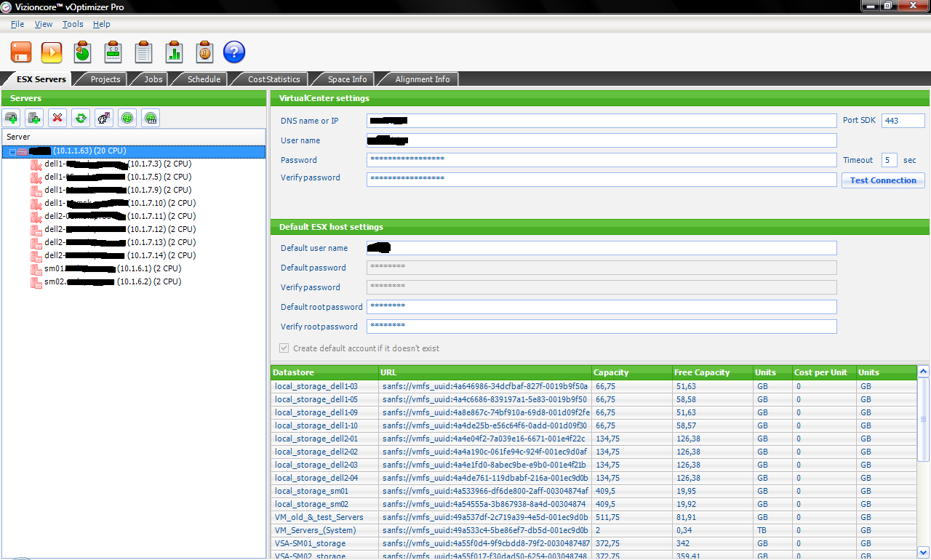Screen dimensions: 931x560
Task: Collapse the 10.1.1.63 VirtualCenter tree node
Action: pyautogui.click(x=12, y=151)
